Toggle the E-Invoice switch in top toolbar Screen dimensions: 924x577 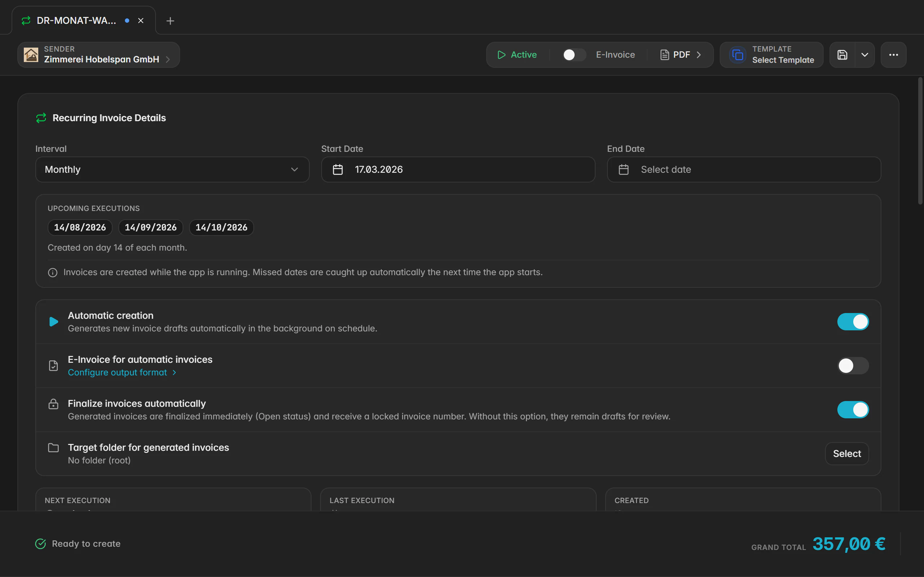pyautogui.click(x=574, y=55)
